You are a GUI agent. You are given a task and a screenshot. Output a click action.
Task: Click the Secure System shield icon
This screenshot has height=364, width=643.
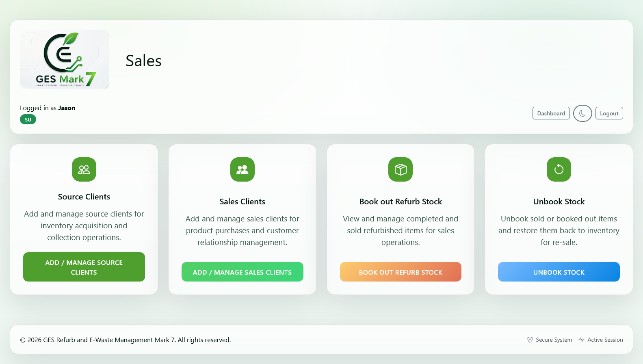click(x=530, y=340)
